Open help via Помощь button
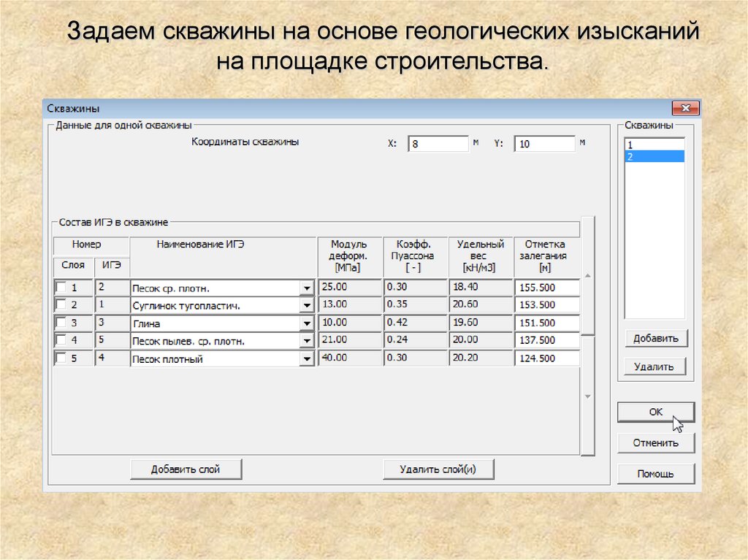 tap(655, 474)
